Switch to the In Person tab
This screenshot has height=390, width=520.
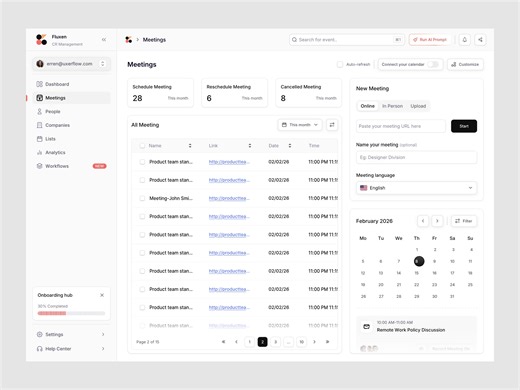(x=392, y=106)
